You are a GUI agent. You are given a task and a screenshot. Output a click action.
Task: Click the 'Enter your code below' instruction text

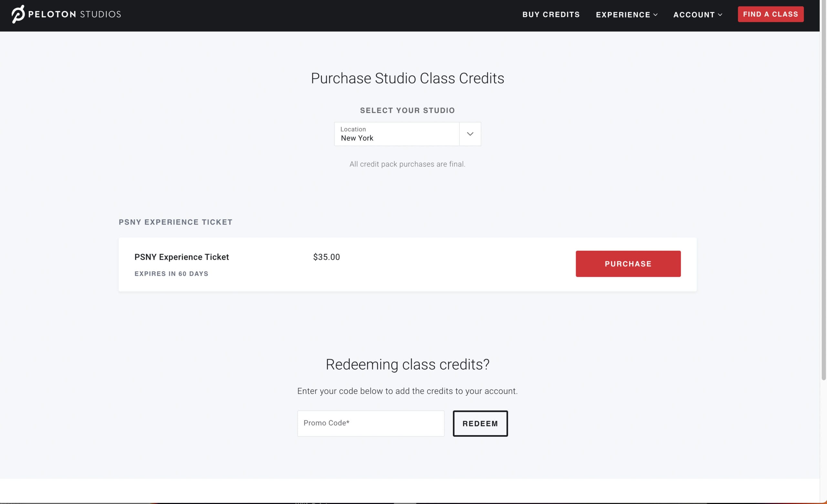pyautogui.click(x=407, y=391)
